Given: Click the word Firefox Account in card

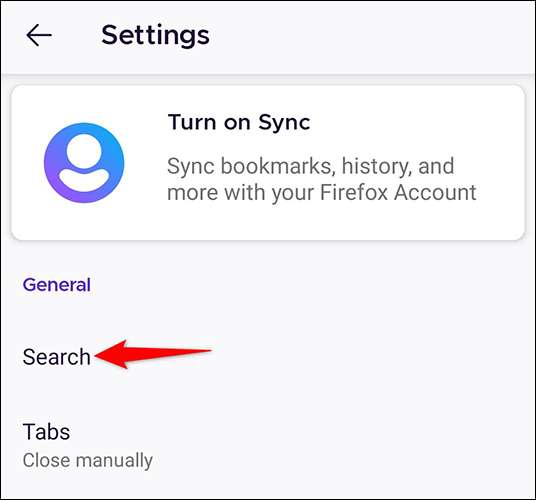Looking at the screenshot, I should point(398,192).
